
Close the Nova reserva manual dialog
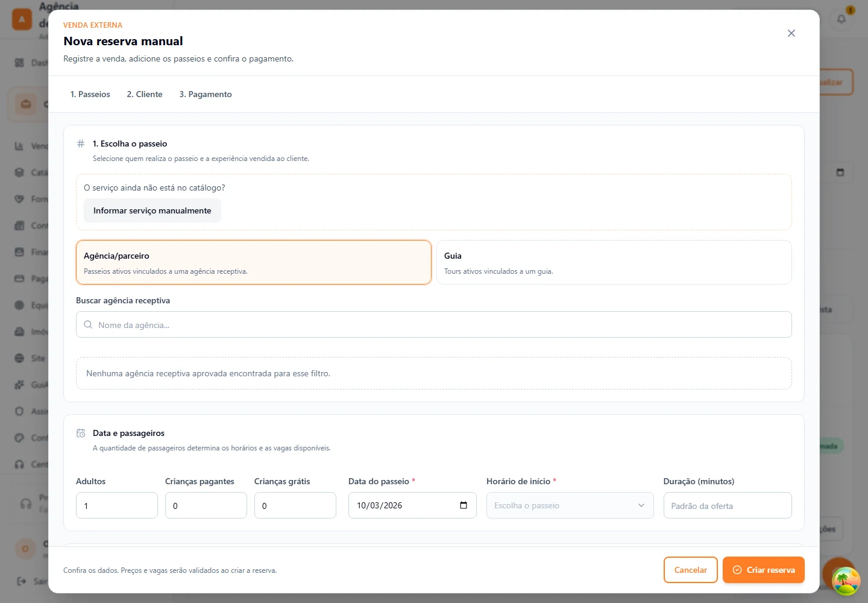click(791, 33)
